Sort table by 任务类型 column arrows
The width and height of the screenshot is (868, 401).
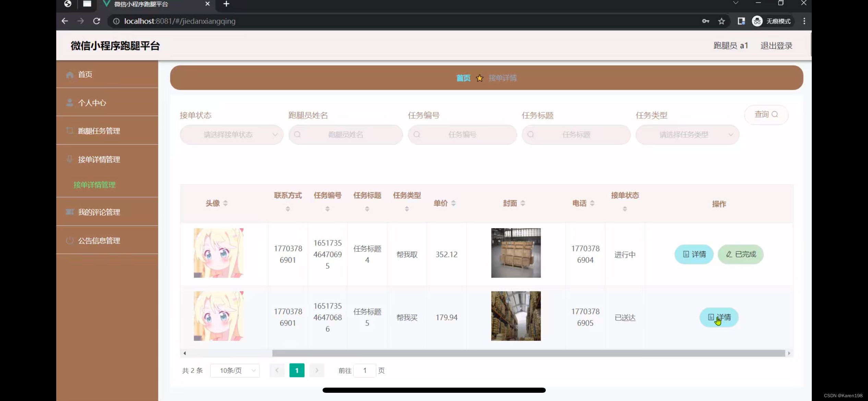407,209
